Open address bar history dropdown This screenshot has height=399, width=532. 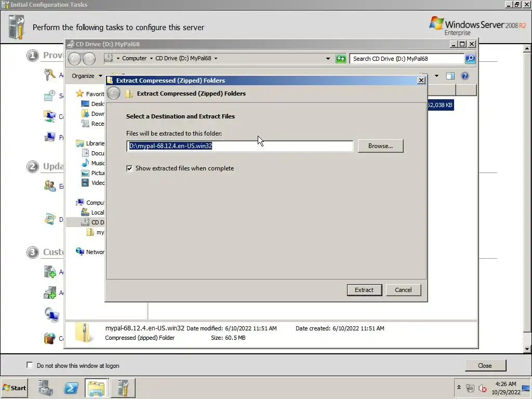tap(328, 59)
